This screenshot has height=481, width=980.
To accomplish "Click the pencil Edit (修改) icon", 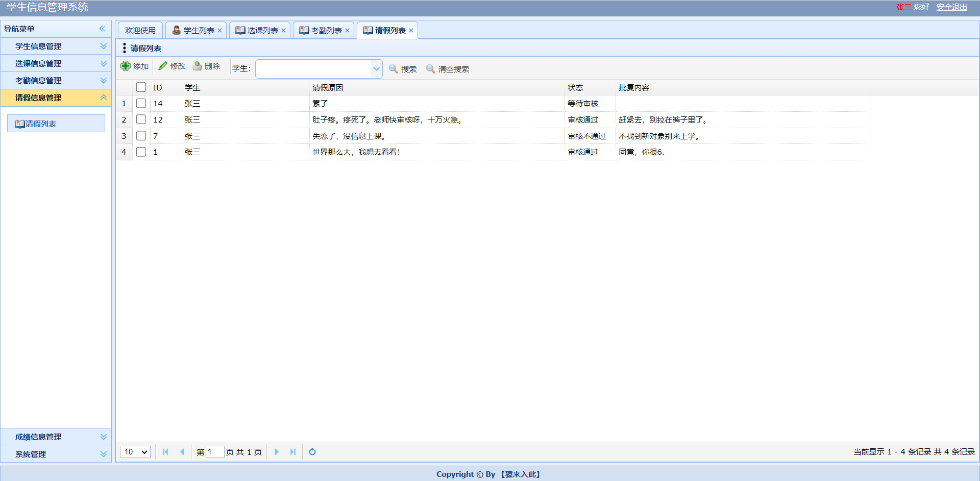I will click(x=163, y=66).
